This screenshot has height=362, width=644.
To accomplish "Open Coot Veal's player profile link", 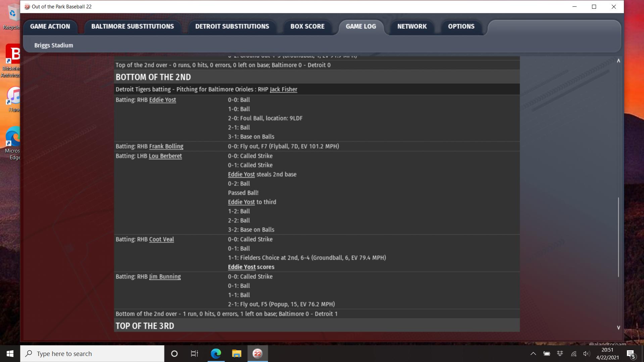I will click(161, 240).
